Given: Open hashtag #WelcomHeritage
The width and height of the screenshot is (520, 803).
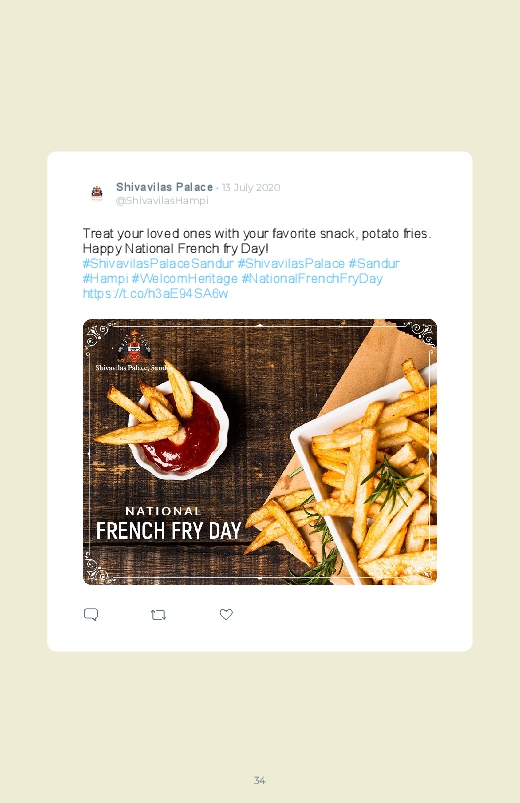Looking at the screenshot, I should click(184, 279).
